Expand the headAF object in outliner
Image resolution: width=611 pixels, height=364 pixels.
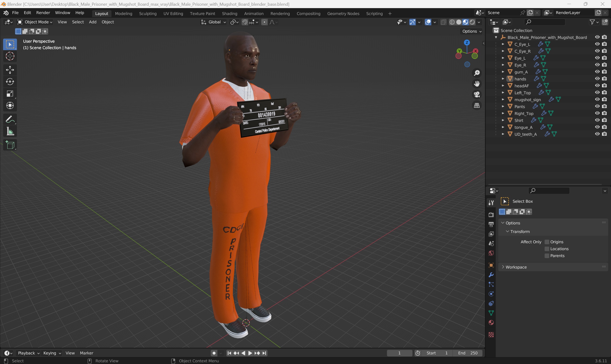[x=503, y=86]
